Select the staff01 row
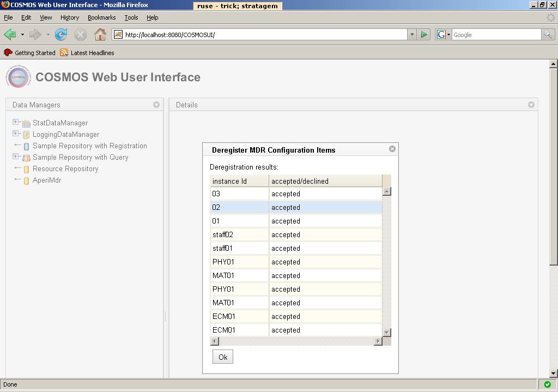558x392 pixels. (x=296, y=248)
